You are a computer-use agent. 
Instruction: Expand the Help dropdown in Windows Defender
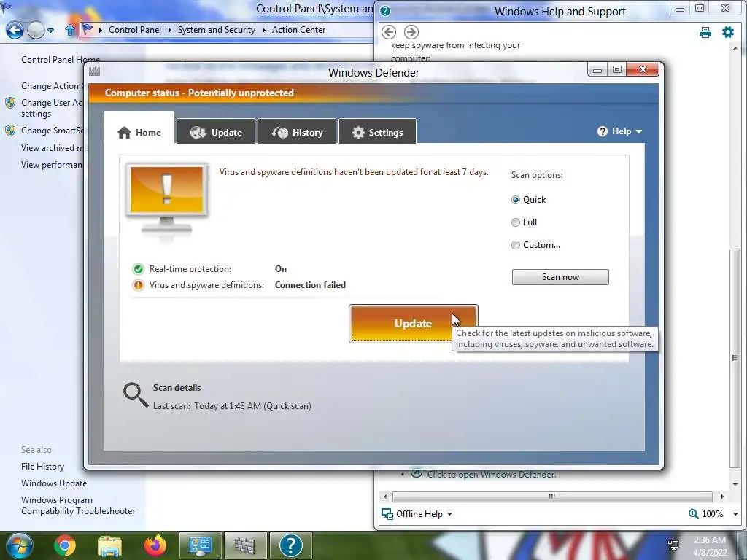[x=619, y=131]
